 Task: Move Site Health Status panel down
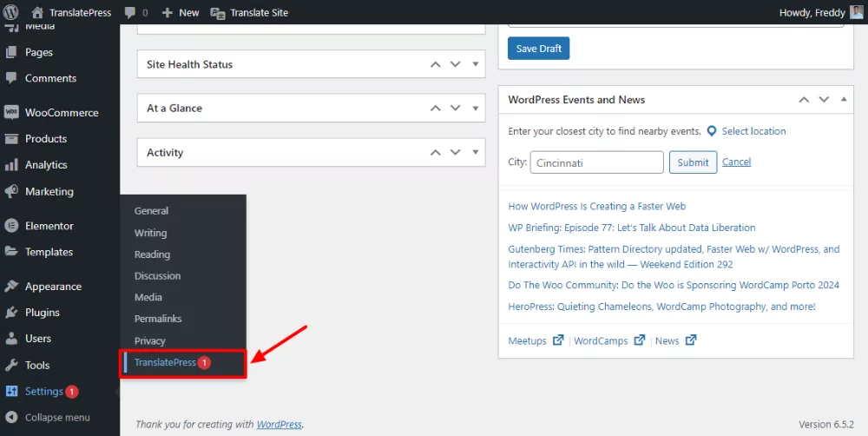pos(456,64)
